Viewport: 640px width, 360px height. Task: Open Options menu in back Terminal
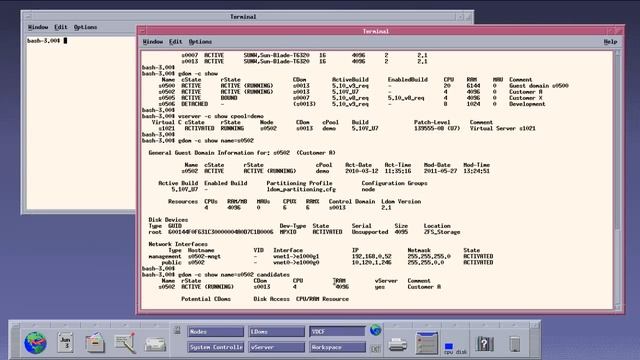coord(85,27)
